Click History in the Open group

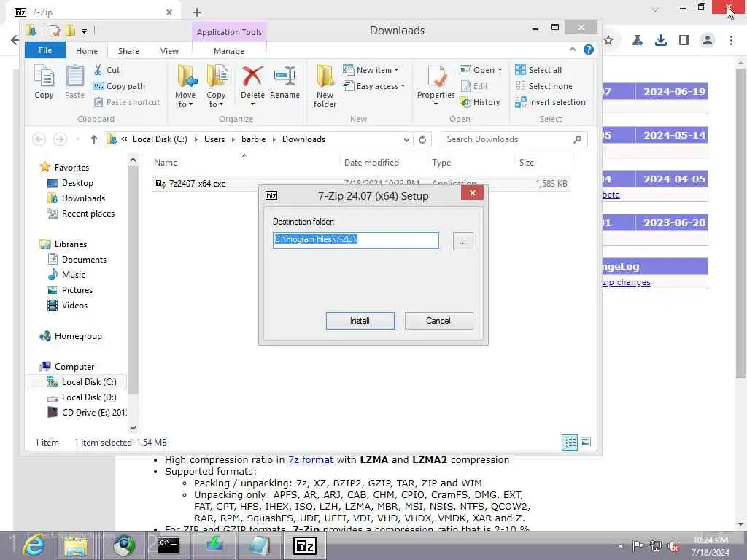(x=480, y=102)
